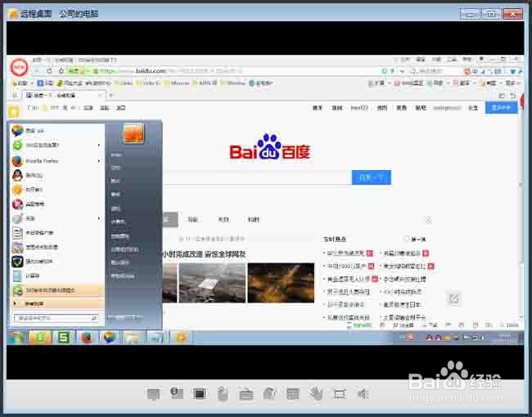This screenshot has width=532, height=417.
Task: Click the resize screen icon in bottom toolbar
Action: coord(340,393)
